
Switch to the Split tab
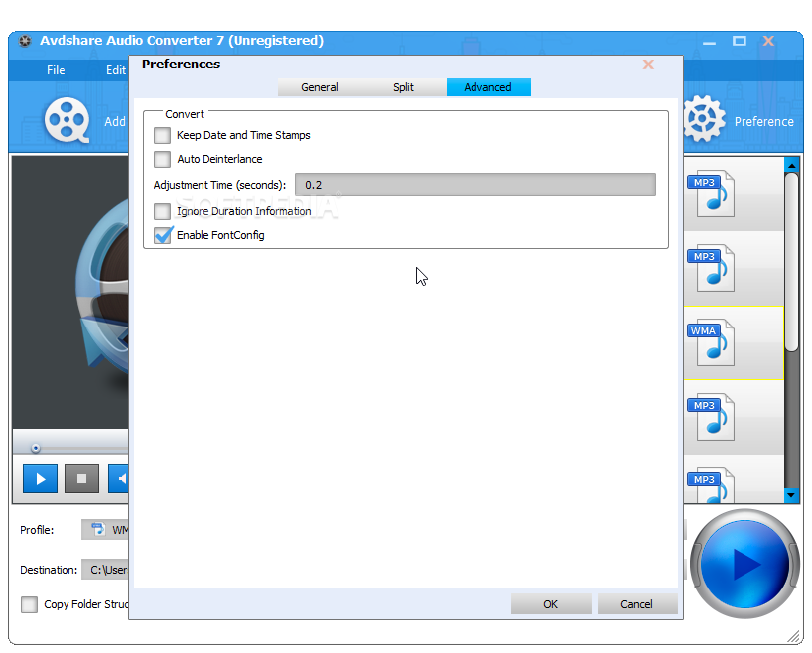click(x=403, y=87)
